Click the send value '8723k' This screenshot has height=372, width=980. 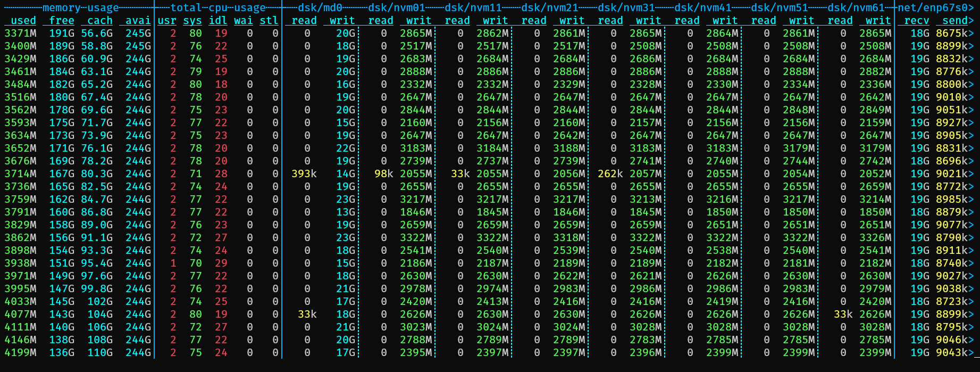[x=952, y=301]
